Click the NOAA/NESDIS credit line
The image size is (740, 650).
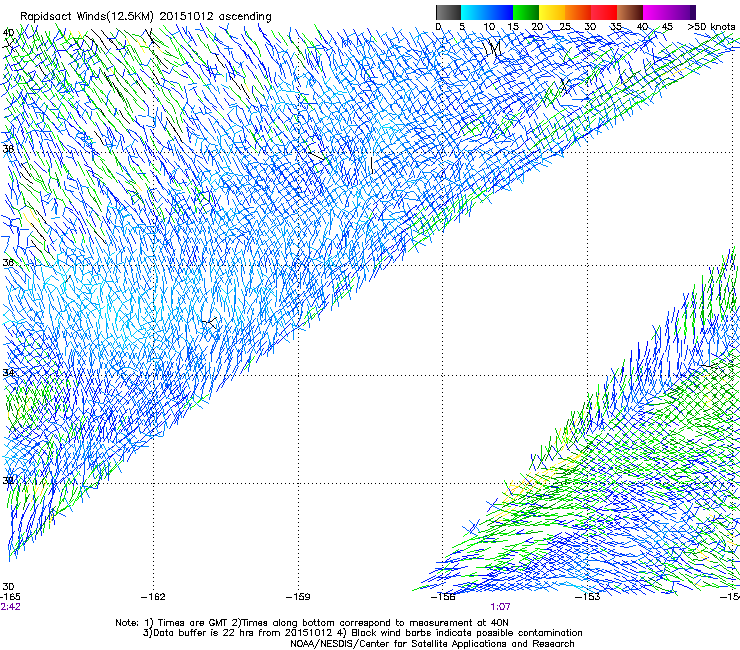(432, 644)
